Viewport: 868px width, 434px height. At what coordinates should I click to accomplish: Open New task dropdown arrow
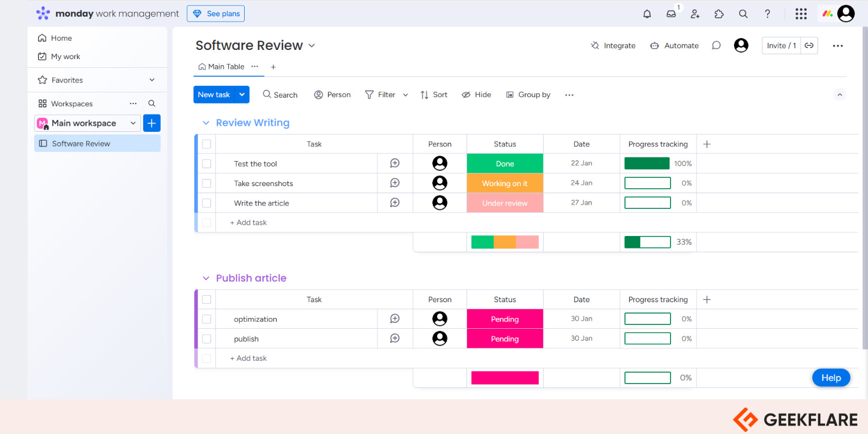[x=242, y=94]
